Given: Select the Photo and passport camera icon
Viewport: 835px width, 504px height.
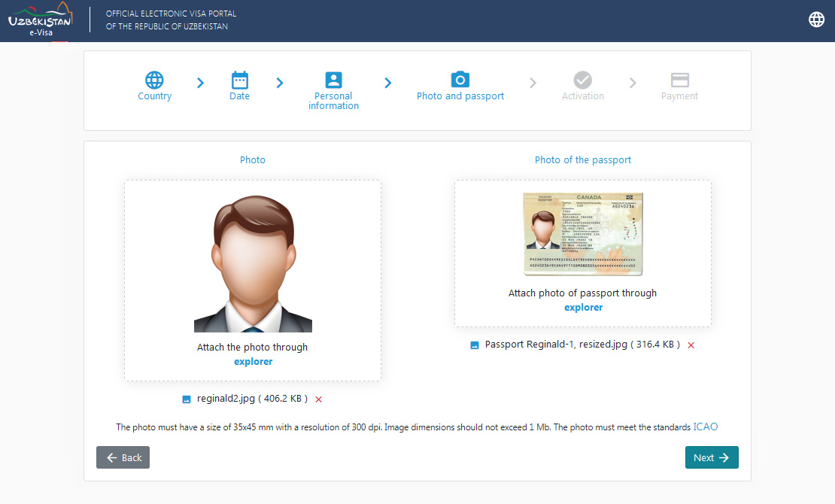Looking at the screenshot, I should (460, 80).
